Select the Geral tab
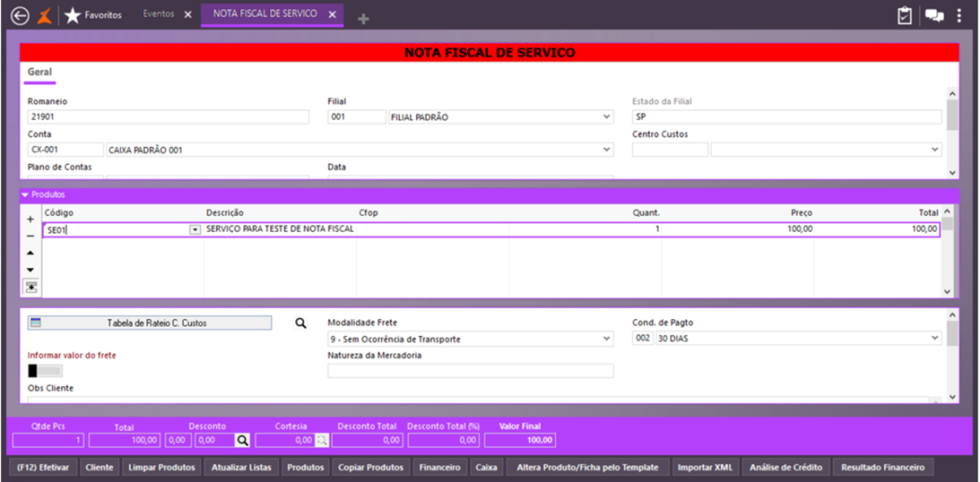The width and height of the screenshot is (980, 482). pos(40,73)
